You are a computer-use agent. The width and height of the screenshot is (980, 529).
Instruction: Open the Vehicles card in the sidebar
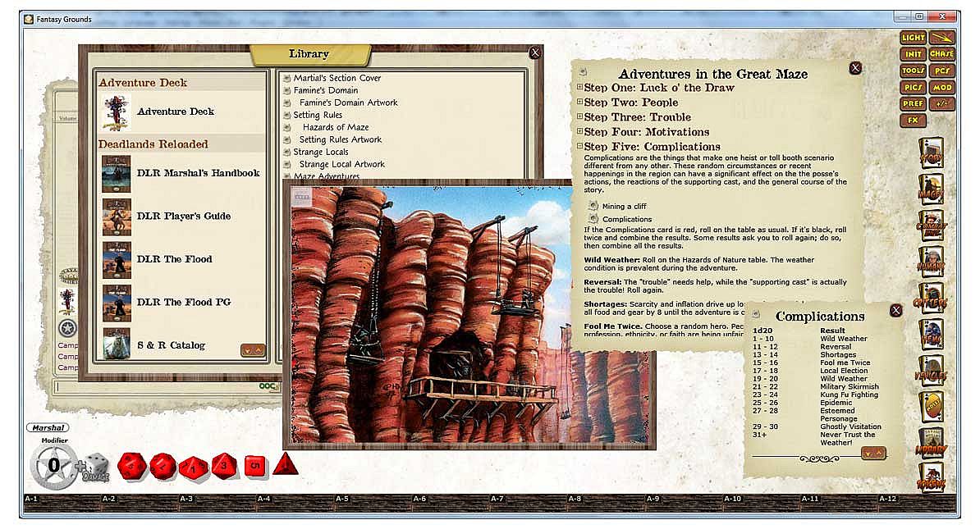point(931,372)
